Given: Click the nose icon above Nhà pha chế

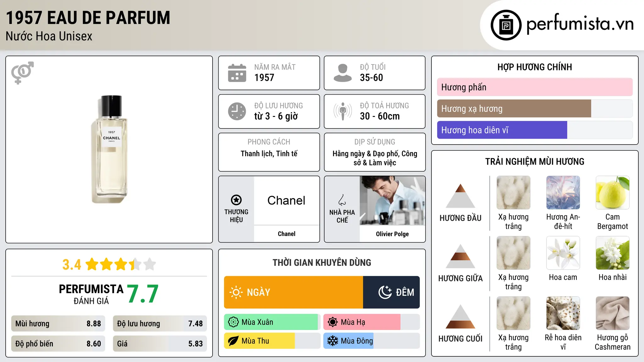Looking at the screenshot, I should pyautogui.click(x=342, y=200).
